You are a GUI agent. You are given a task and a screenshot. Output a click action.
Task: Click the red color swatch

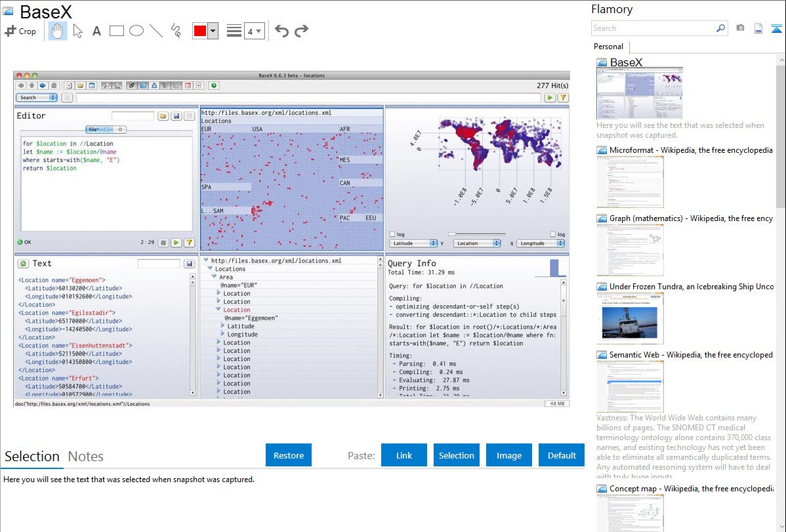200,31
